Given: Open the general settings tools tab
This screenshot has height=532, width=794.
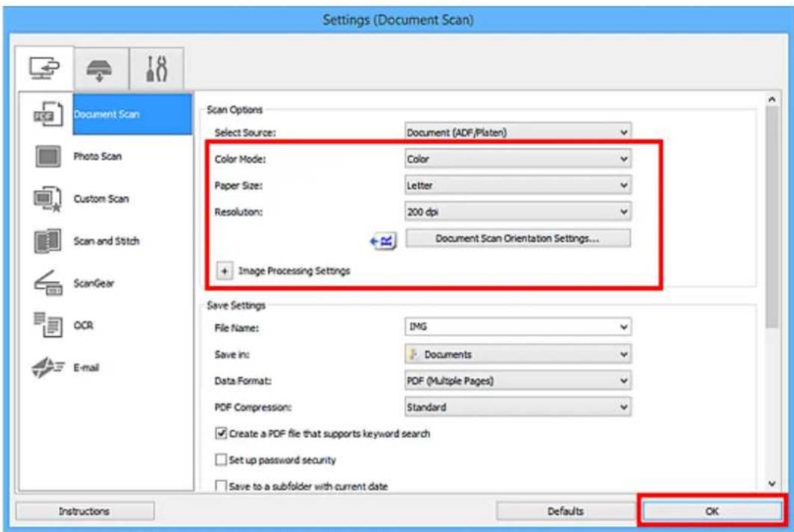Looking at the screenshot, I should [156, 69].
